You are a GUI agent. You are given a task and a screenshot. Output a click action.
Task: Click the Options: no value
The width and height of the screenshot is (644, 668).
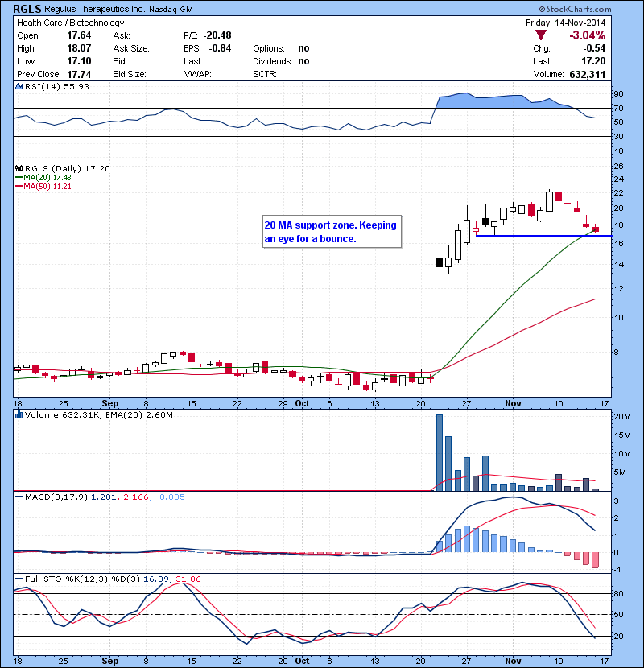click(x=303, y=48)
